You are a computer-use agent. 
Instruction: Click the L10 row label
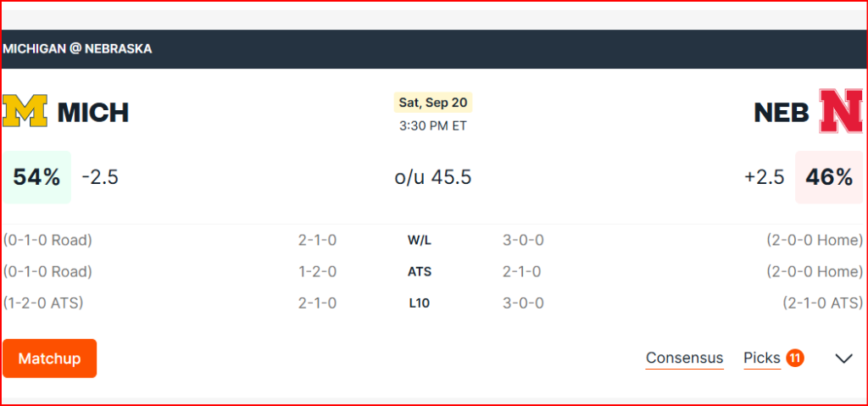tap(420, 303)
